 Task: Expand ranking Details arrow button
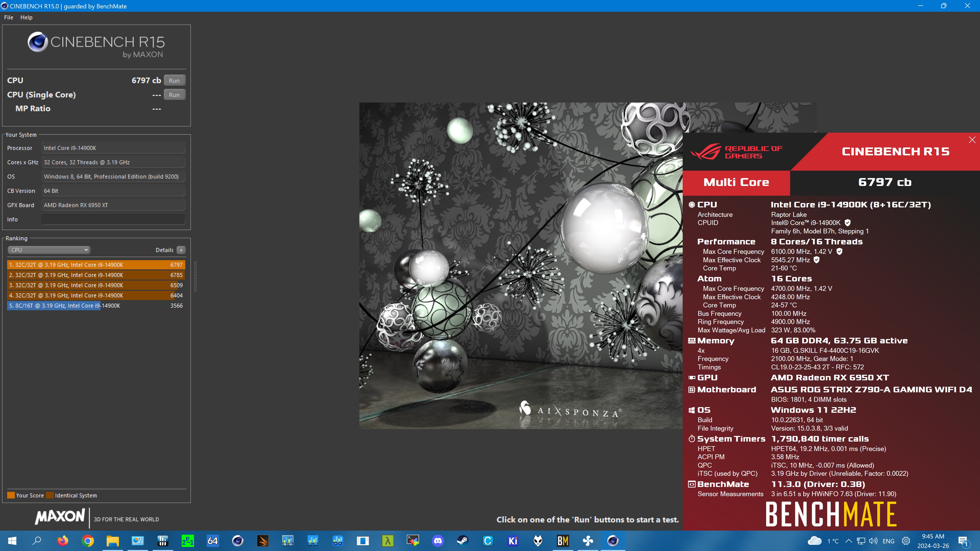(181, 250)
